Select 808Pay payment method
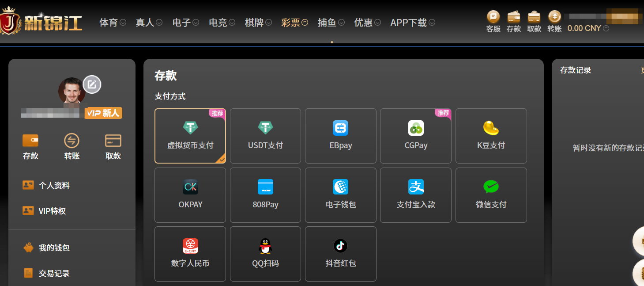Viewport: 644px width, 286px height. (265, 195)
